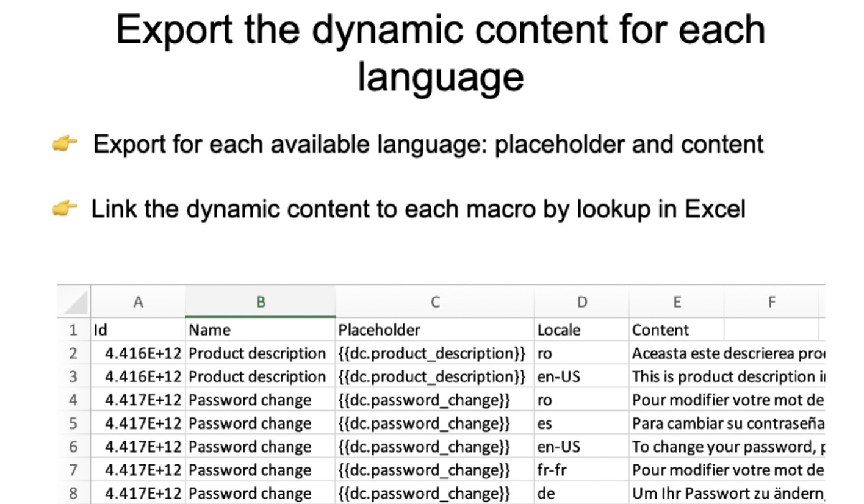
Task: Select the cell with locale 'fr-fr'
Action: pyautogui.click(x=581, y=470)
